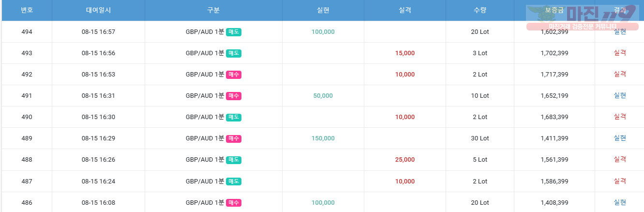Click the 매도 badge in row 494

point(234,32)
